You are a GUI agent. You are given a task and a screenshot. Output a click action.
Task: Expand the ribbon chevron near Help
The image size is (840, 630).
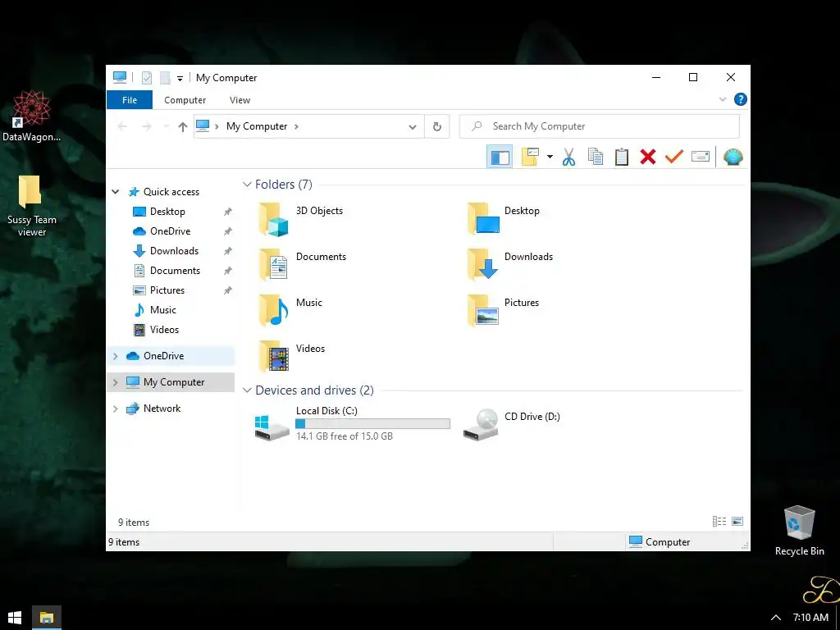pos(723,99)
